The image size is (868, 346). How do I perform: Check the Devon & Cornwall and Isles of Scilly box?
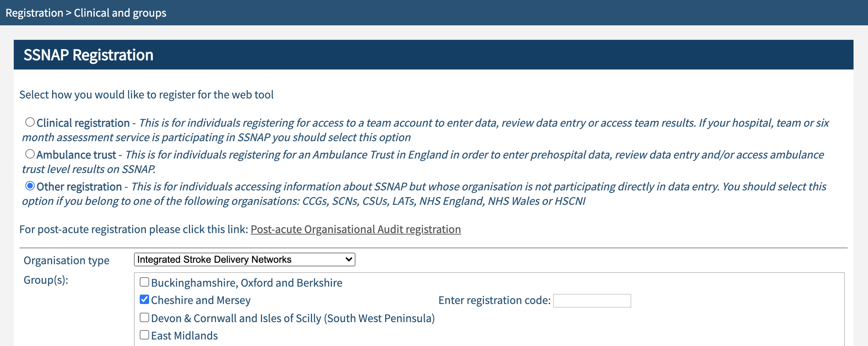click(x=144, y=317)
